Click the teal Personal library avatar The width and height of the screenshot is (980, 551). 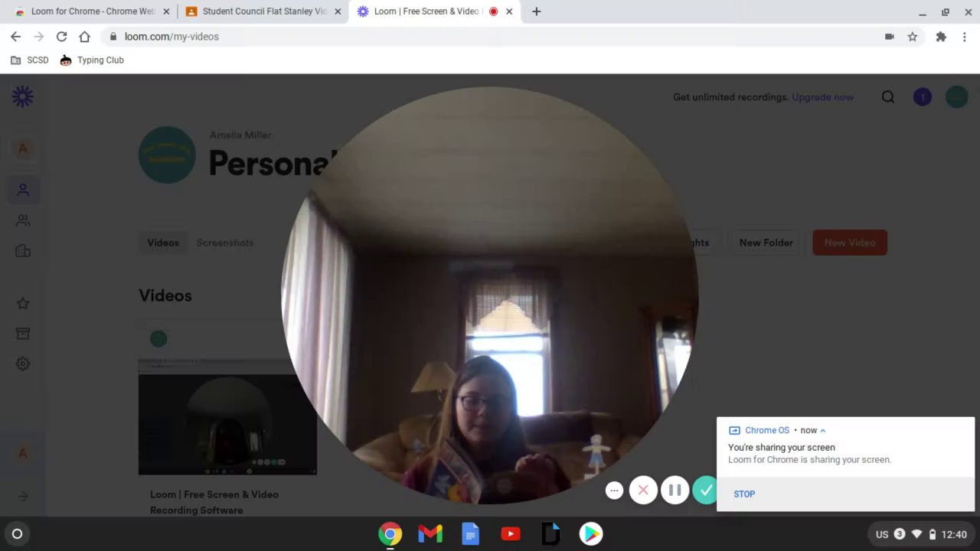167,155
